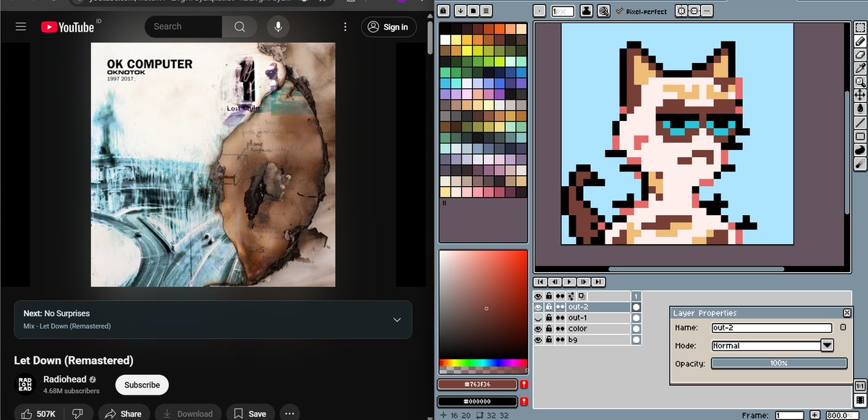Screen dimensions: 868x420
Task: Click vertical symmetry icon
Action: 694,11
